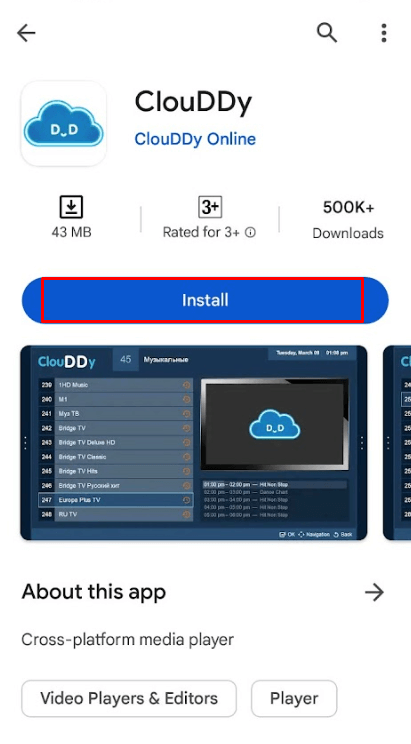Tap the 43 MB size label

pos(71,232)
